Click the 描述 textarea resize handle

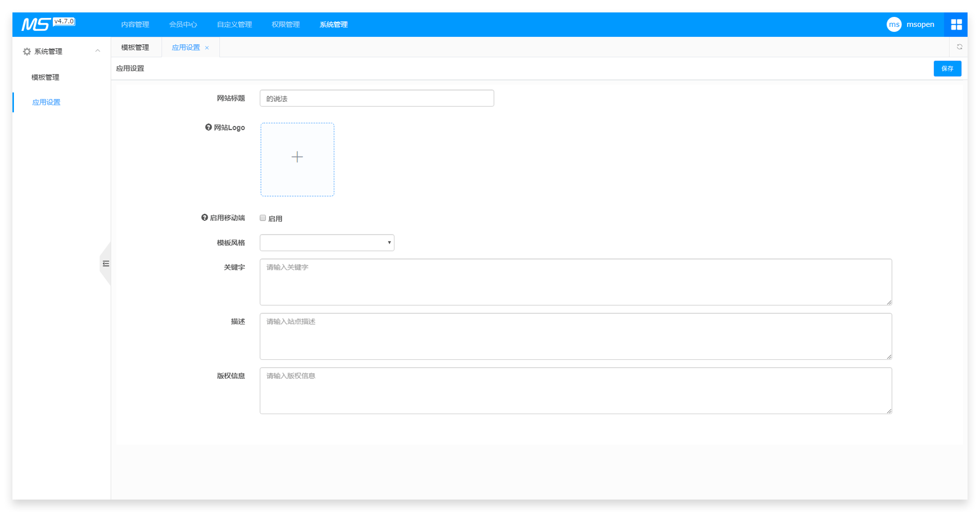889,356
